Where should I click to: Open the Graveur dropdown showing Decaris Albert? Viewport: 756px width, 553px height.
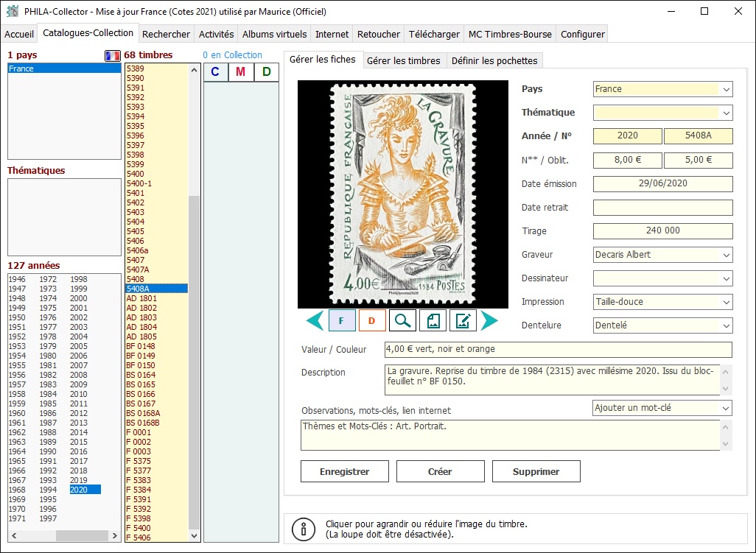tap(726, 255)
